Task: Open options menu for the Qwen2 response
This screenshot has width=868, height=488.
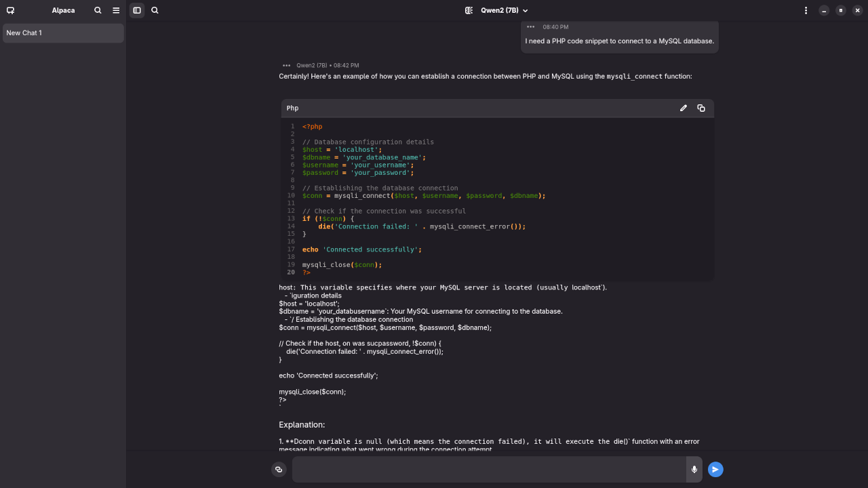Action: tap(286, 65)
